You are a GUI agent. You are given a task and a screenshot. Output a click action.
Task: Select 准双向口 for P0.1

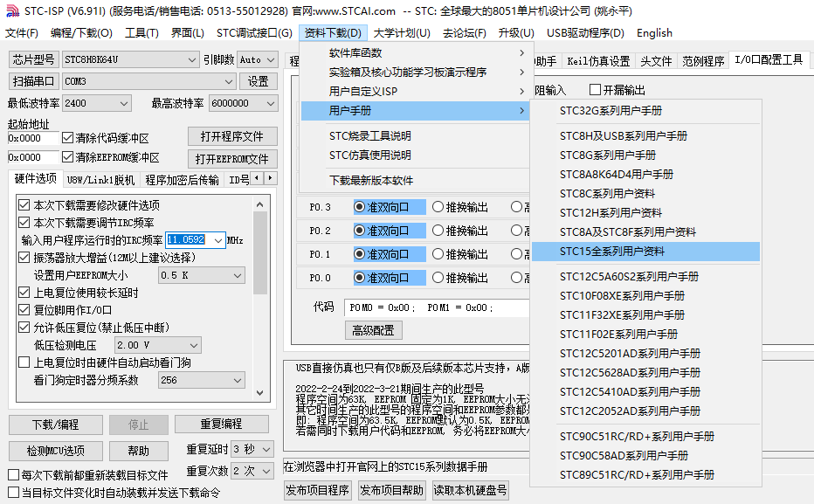359,254
